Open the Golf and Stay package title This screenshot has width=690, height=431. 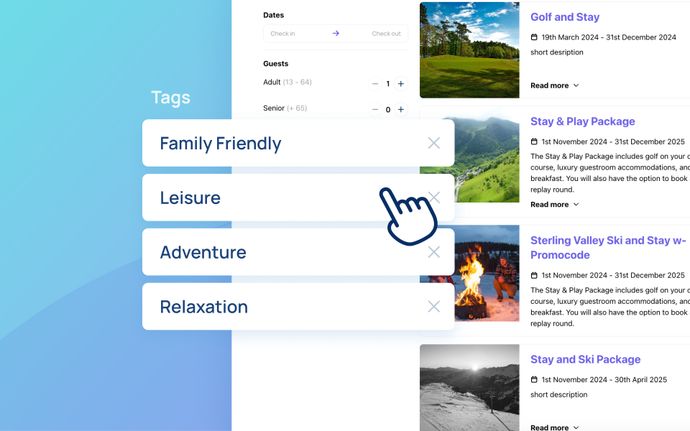(x=565, y=17)
